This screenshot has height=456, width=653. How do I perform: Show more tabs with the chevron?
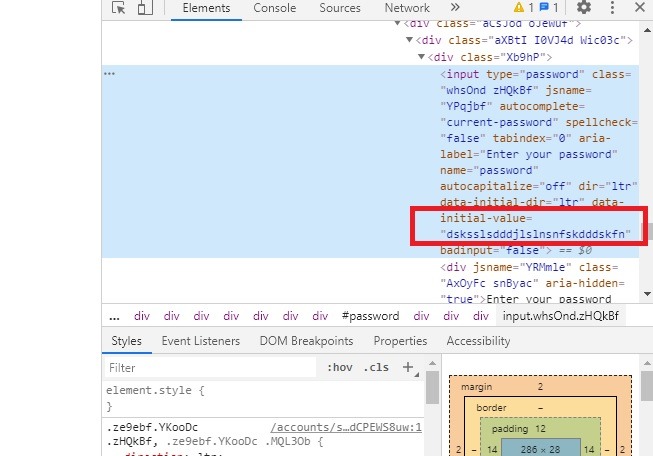coord(455,8)
